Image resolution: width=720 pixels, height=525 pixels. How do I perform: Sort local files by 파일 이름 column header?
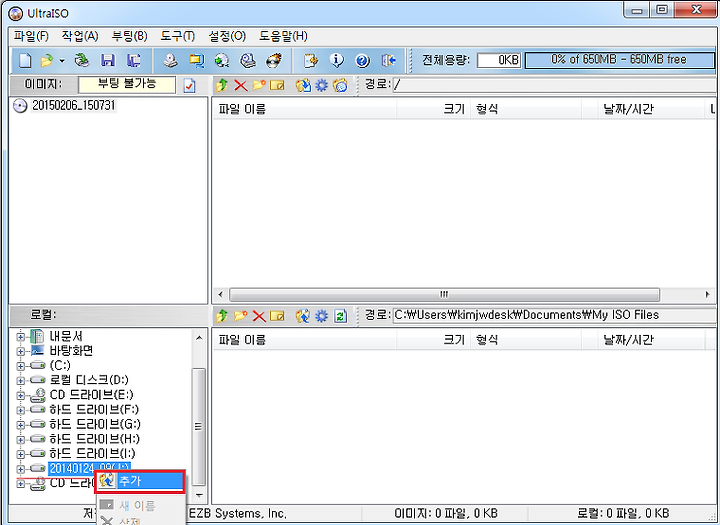pos(304,340)
